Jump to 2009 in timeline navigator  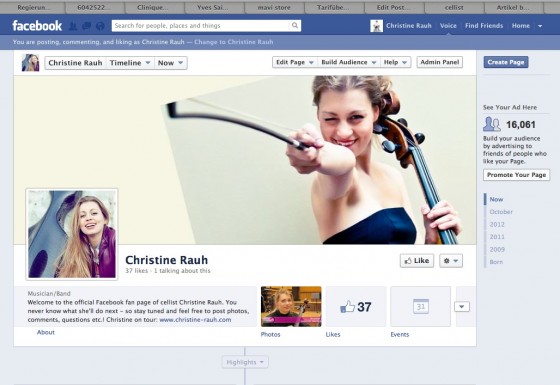pyautogui.click(x=497, y=249)
